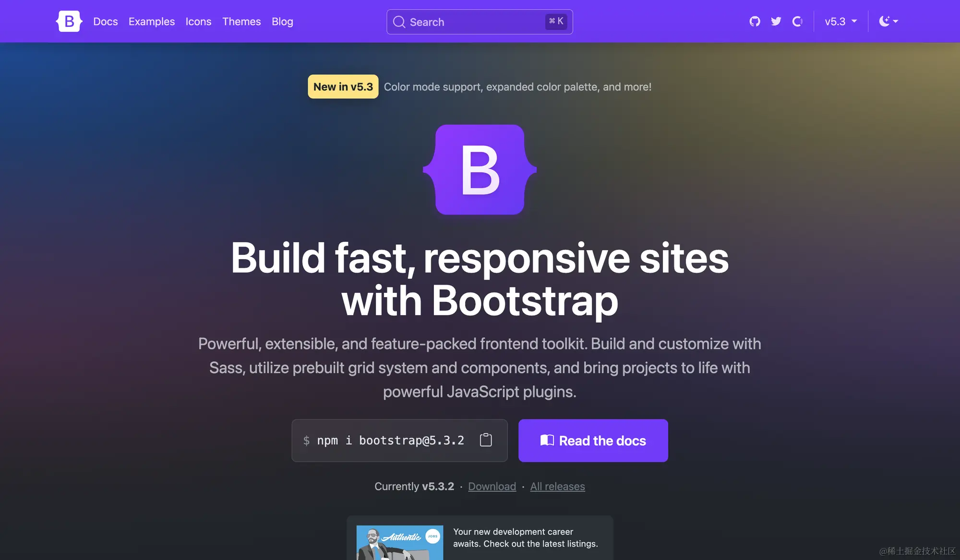Click the New in v5.3 yellow badge
The image size is (960, 560).
pyautogui.click(x=343, y=86)
